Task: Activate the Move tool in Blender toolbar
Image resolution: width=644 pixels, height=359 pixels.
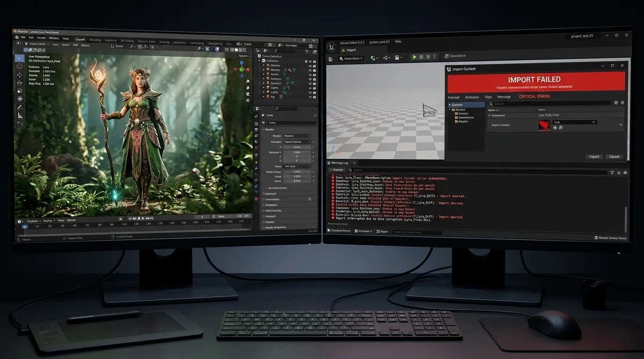Action: [20, 74]
